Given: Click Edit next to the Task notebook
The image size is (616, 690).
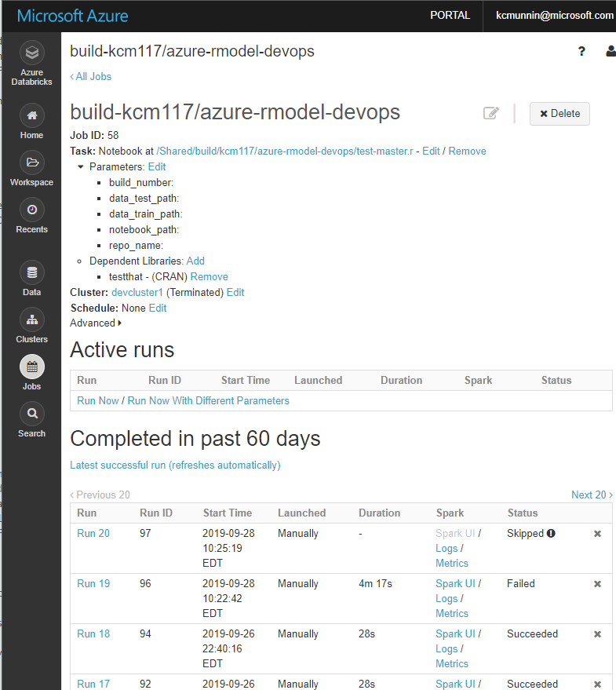Looking at the screenshot, I should coord(431,151).
